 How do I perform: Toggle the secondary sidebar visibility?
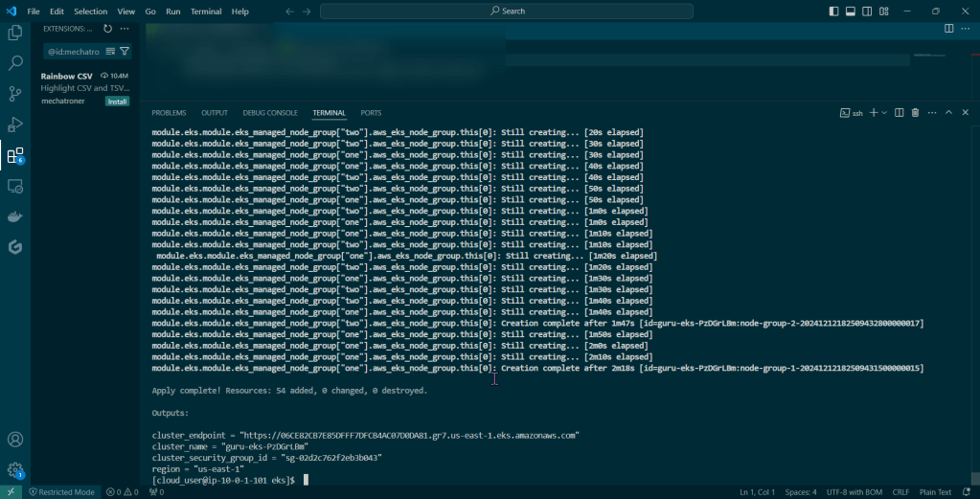(868, 11)
